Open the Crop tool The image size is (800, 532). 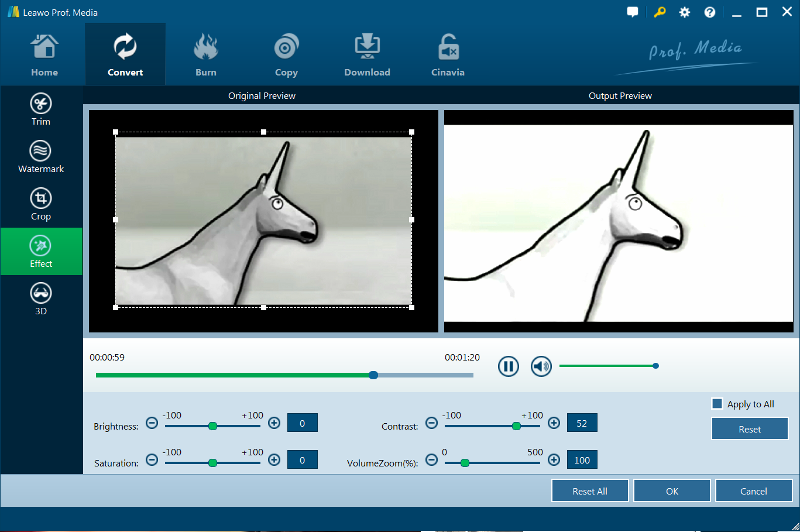click(41, 204)
